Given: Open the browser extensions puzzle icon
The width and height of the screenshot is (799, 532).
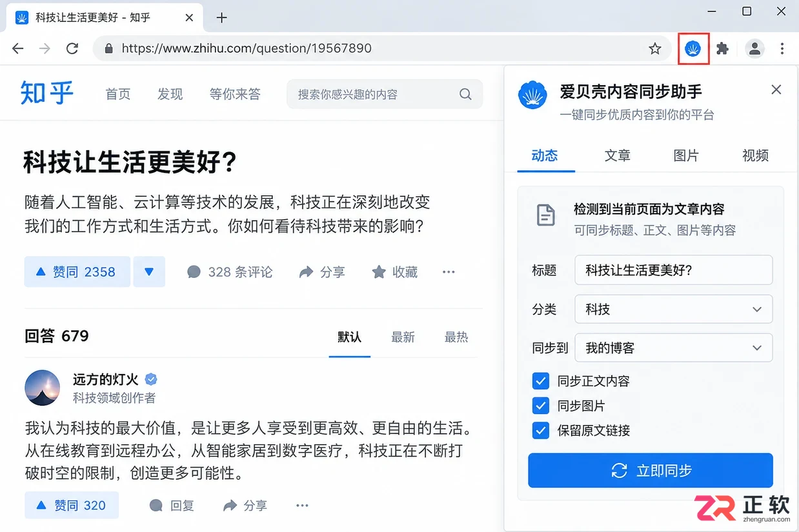Looking at the screenshot, I should coord(723,48).
